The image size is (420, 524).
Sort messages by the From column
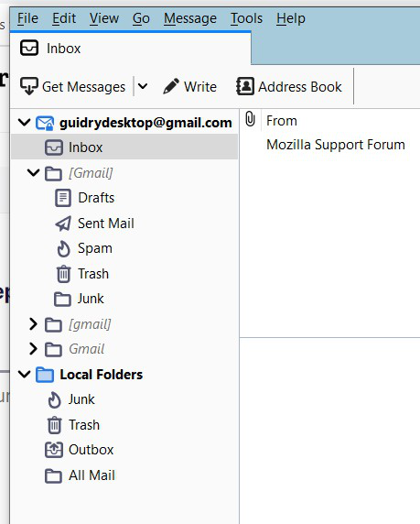point(282,121)
